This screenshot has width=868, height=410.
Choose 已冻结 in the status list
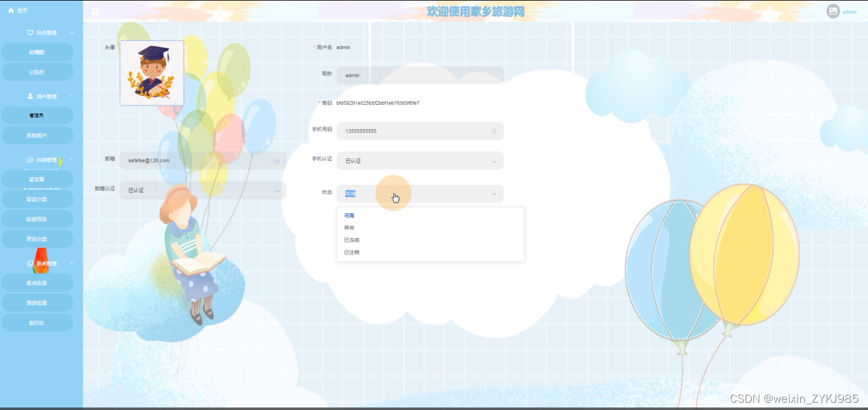click(x=430, y=240)
